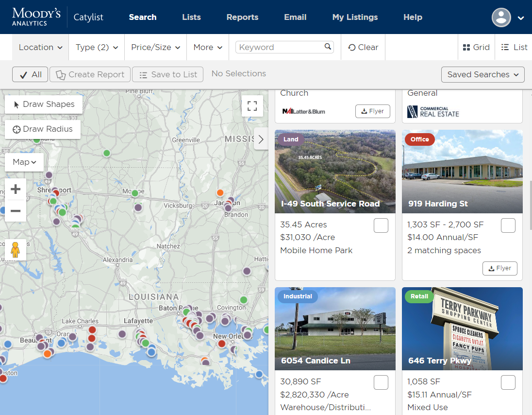The image size is (532, 415).
Task: Click Save to List button
Action: tap(167, 74)
